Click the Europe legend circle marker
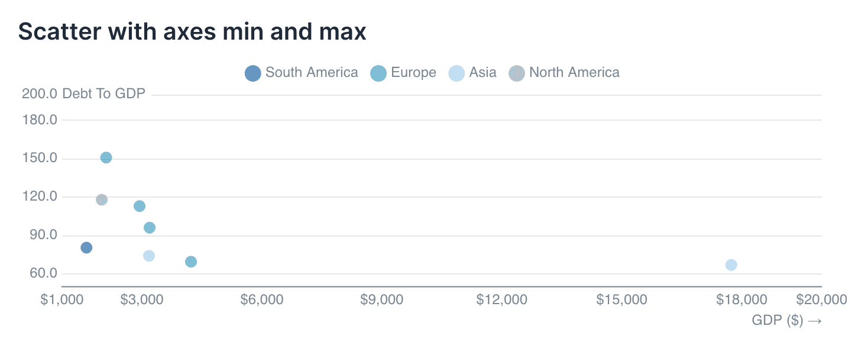Image resolution: width=868 pixels, height=342 pixels. tap(378, 73)
